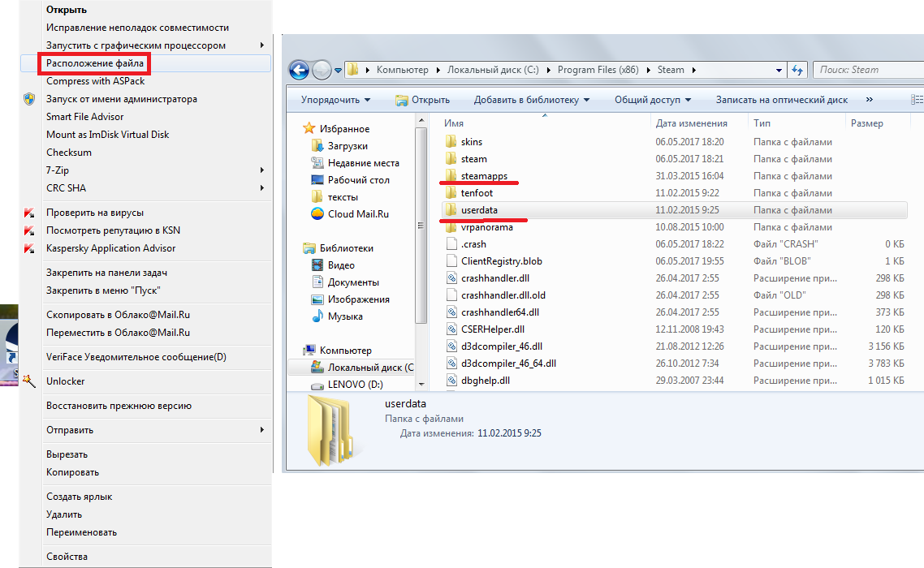Click Локальный диск (C:) breadcrumb segment
This screenshot has height=568, width=924.
[493, 70]
